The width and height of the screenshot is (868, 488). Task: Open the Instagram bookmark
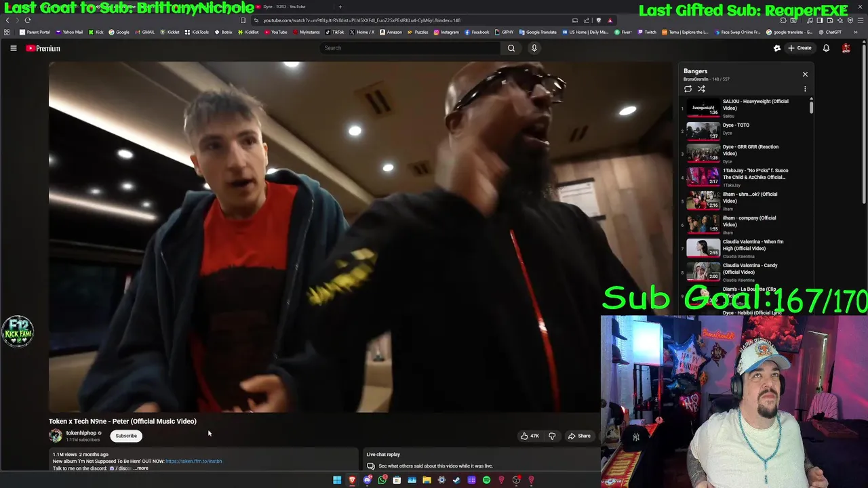446,32
